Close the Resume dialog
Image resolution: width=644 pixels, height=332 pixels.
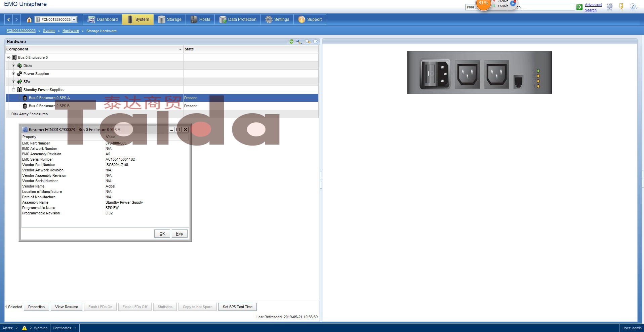click(x=185, y=130)
